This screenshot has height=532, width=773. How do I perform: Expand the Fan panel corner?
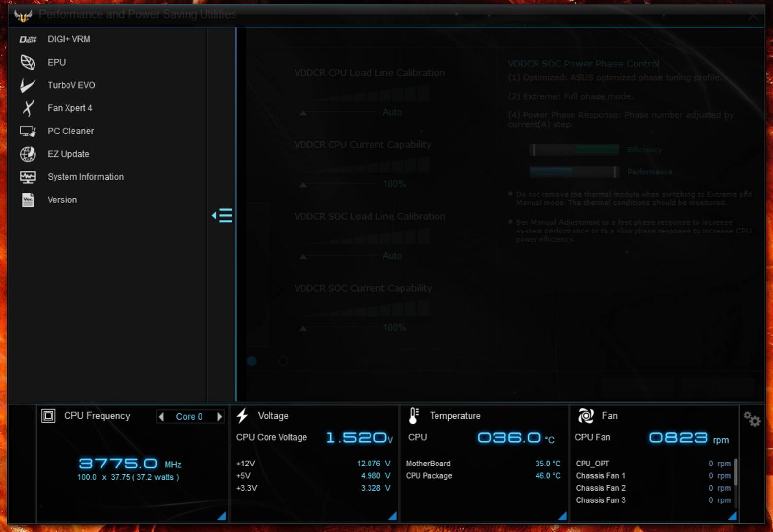pos(732,516)
